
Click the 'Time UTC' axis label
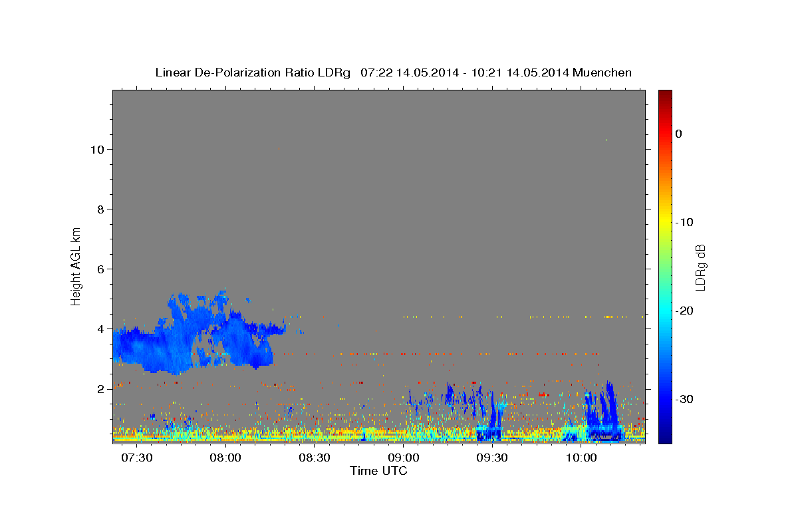[x=378, y=471]
